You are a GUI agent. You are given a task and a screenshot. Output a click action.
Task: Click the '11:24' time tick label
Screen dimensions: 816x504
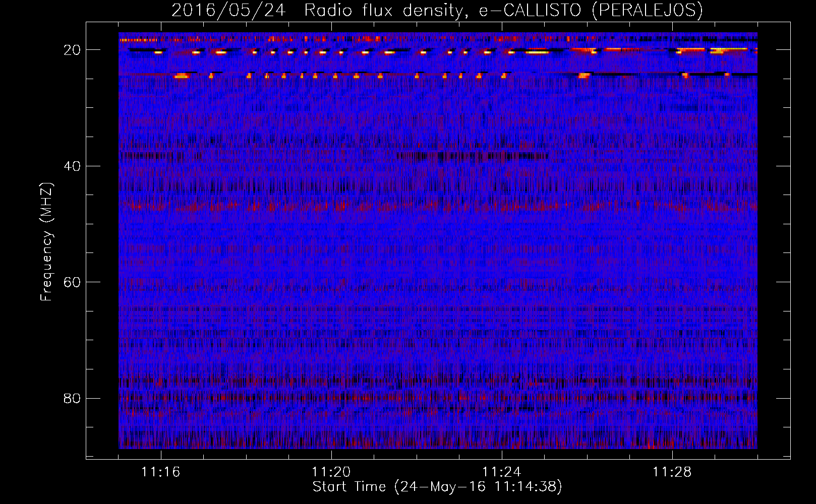501,472
